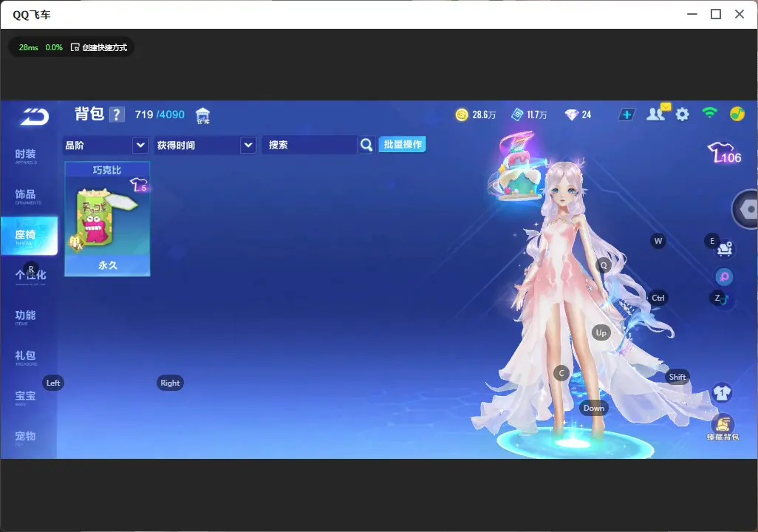Minimize the QQ飞车 window

pyautogui.click(x=692, y=15)
